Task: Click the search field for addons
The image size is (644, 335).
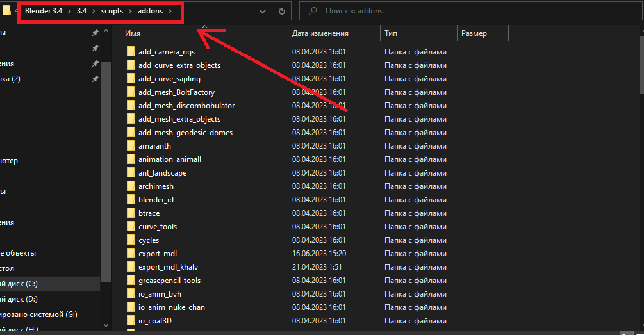Action: [471, 11]
